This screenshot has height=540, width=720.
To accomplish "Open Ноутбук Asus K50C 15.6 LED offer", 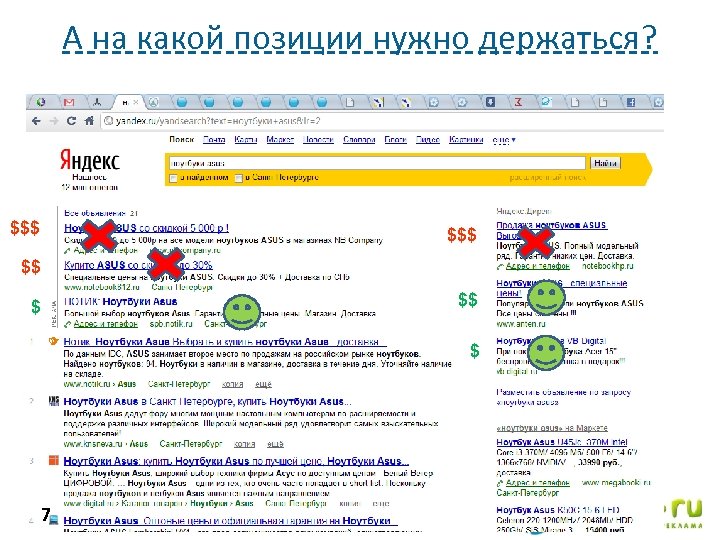I will click(x=557, y=510).
